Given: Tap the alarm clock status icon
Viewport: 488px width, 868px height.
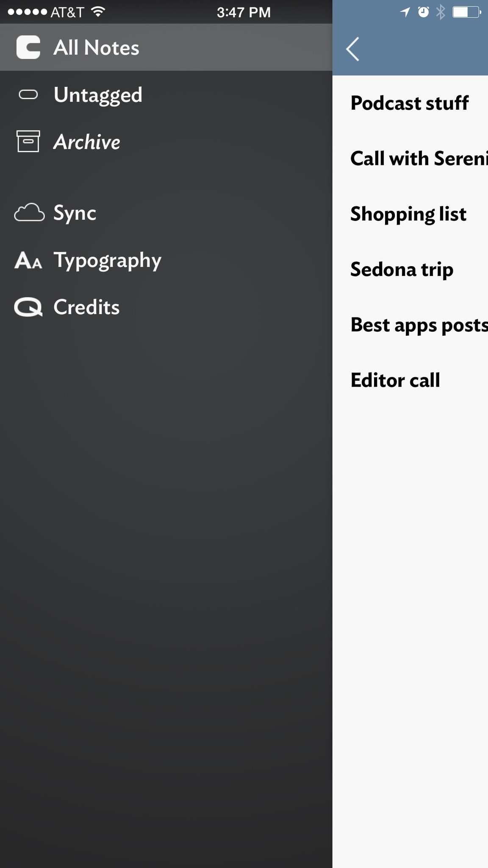Looking at the screenshot, I should pos(423,12).
